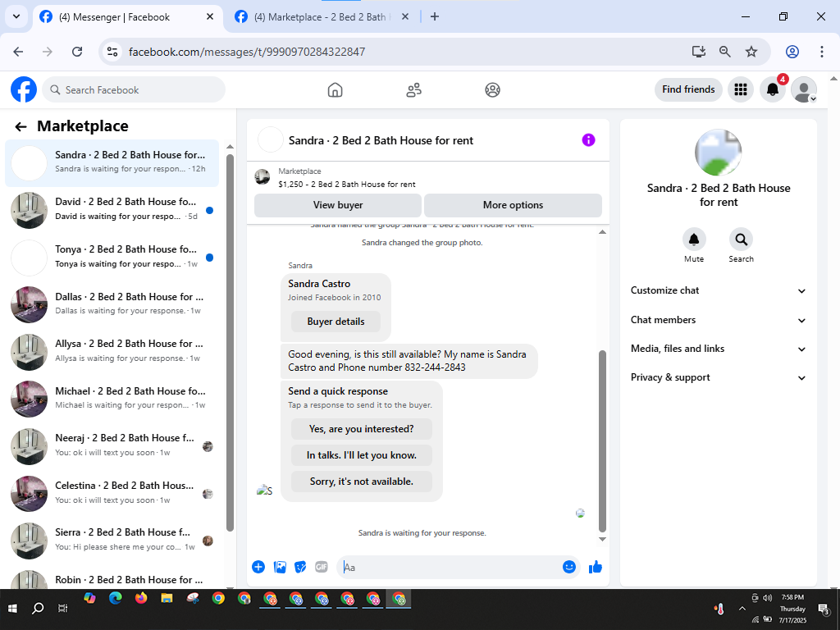Screen dimensions: 840x630
Task: Open the Chrome profile icon
Action: 792,52
